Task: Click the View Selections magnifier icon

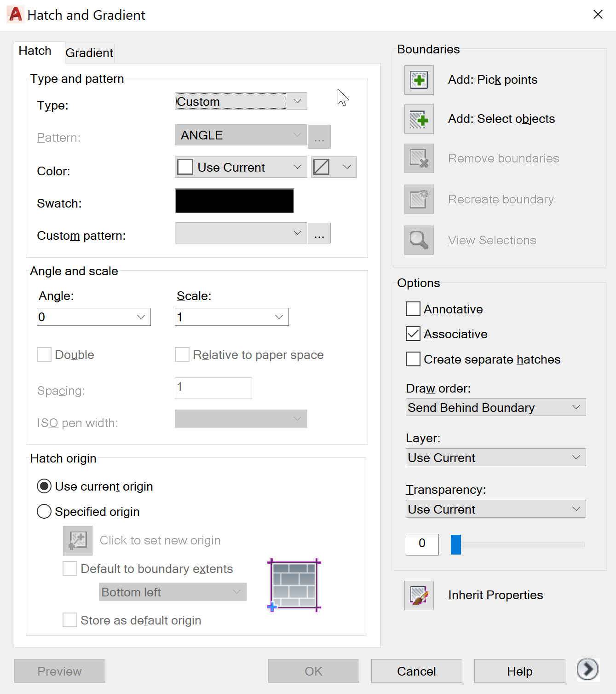Action: pyautogui.click(x=419, y=240)
